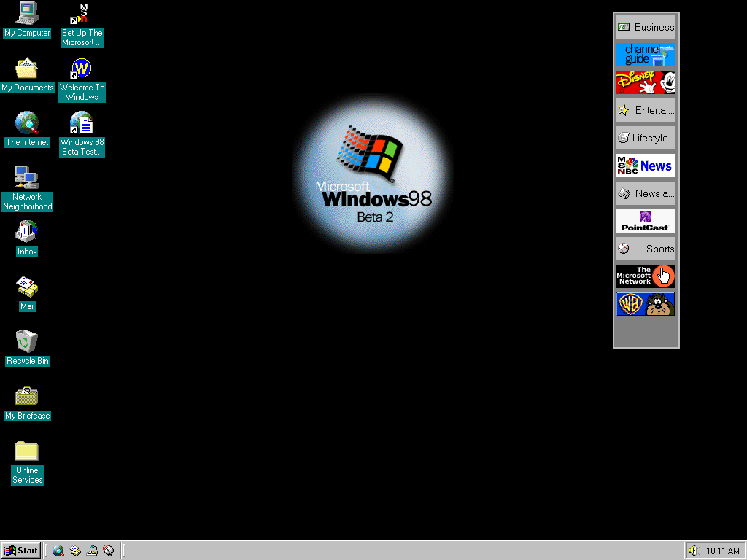This screenshot has width=747, height=560.
Task: Launch Internet Explorer from Quick Launch
Action: pos(58,551)
